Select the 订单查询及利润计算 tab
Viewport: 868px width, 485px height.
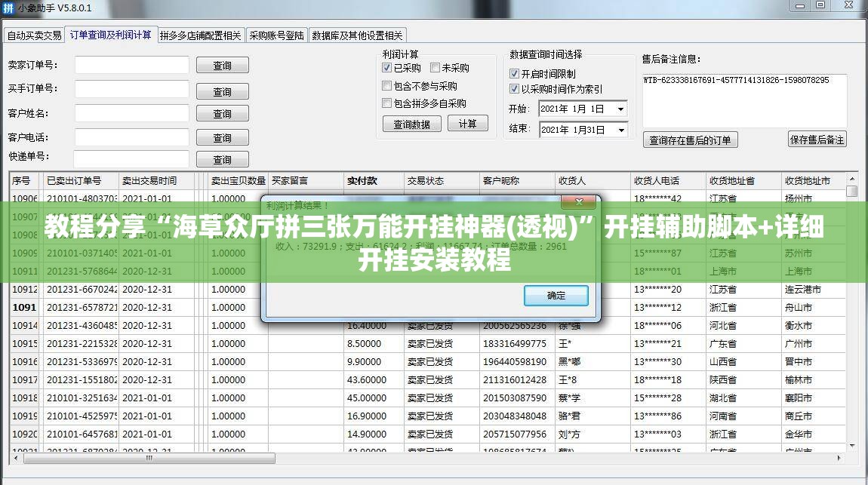coord(111,35)
